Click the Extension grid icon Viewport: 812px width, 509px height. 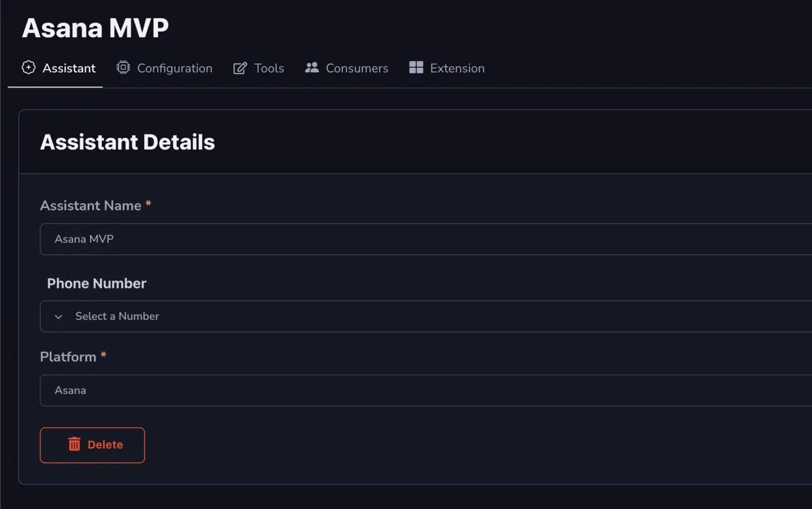[x=416, y=68]
